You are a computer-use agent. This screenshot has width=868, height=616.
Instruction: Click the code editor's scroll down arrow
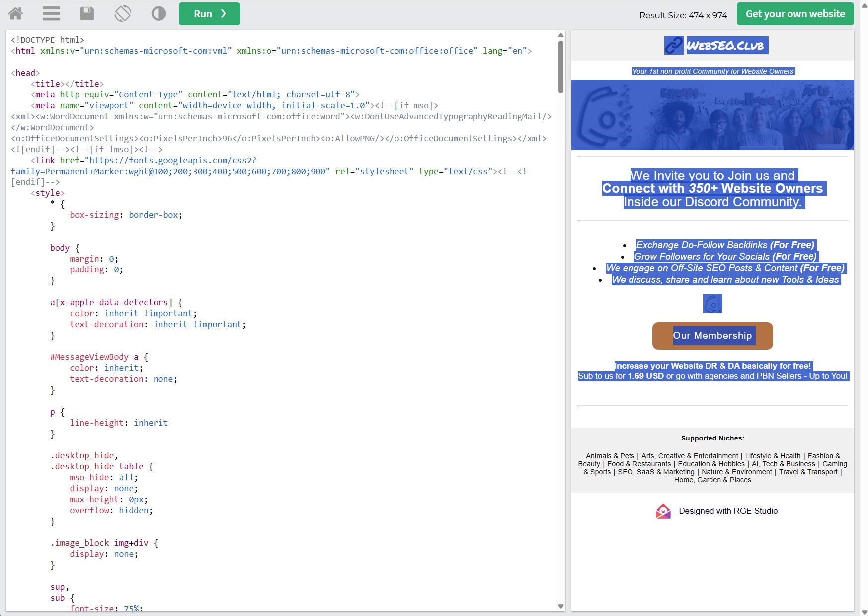(560, 606)
